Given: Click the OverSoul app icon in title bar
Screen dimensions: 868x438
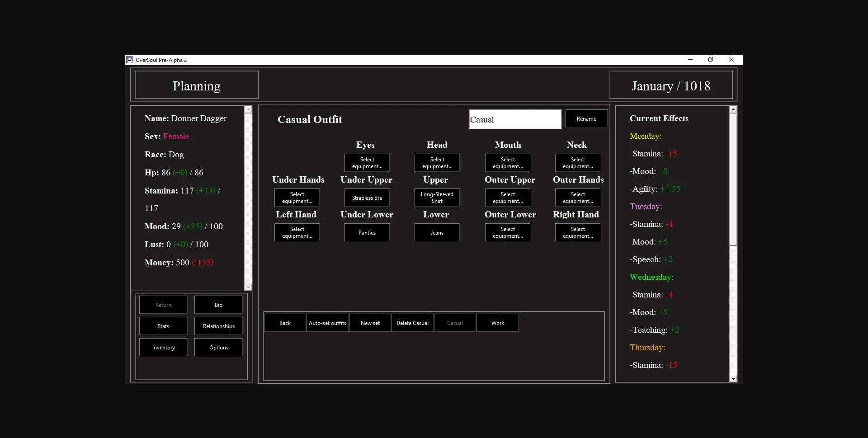Looking at the screenshot, I should [130, 60].
